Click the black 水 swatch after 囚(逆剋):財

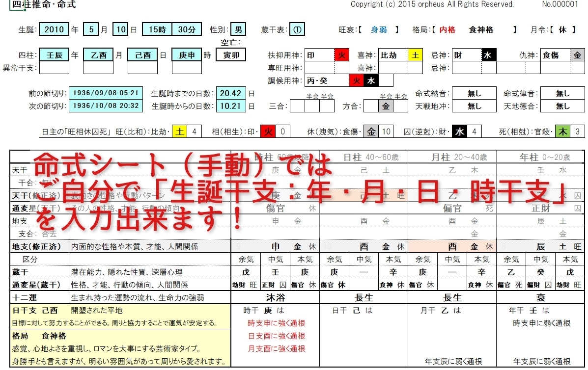pos(459,132)
